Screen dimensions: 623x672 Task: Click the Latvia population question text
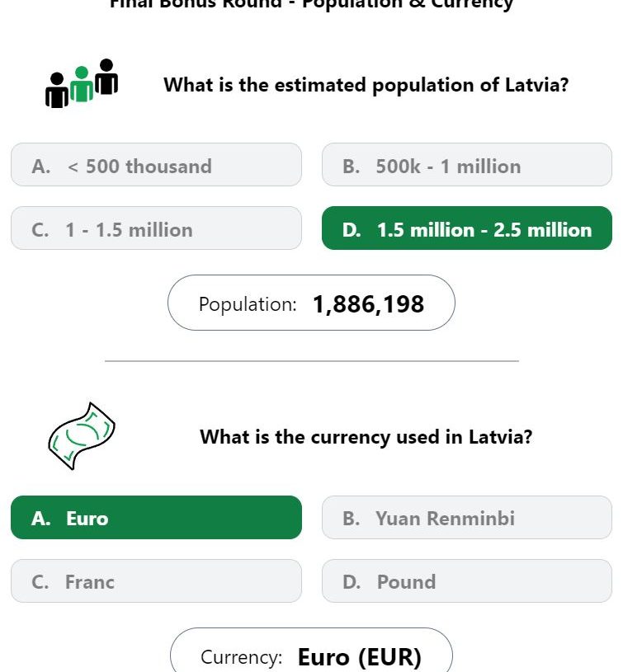click(366, 84)
